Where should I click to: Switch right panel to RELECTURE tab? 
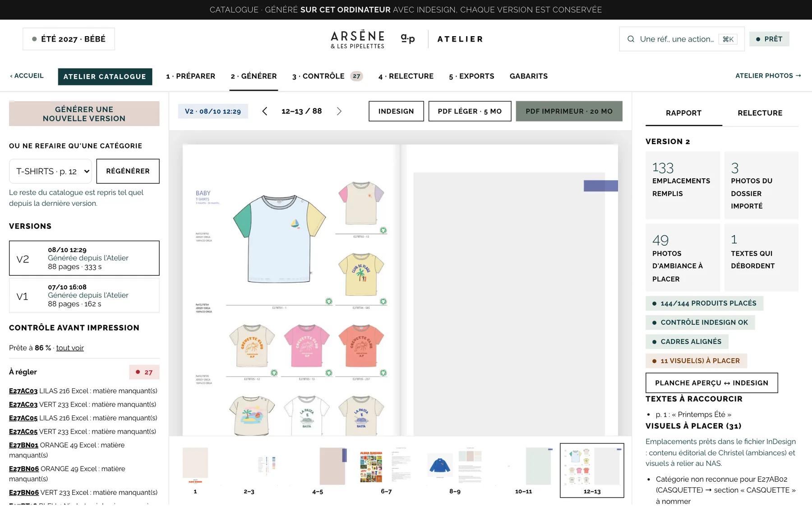[760, 113]
